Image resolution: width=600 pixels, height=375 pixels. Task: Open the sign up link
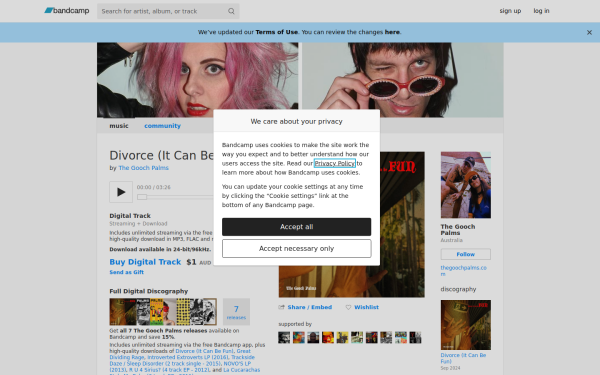[x=510, y=11]
